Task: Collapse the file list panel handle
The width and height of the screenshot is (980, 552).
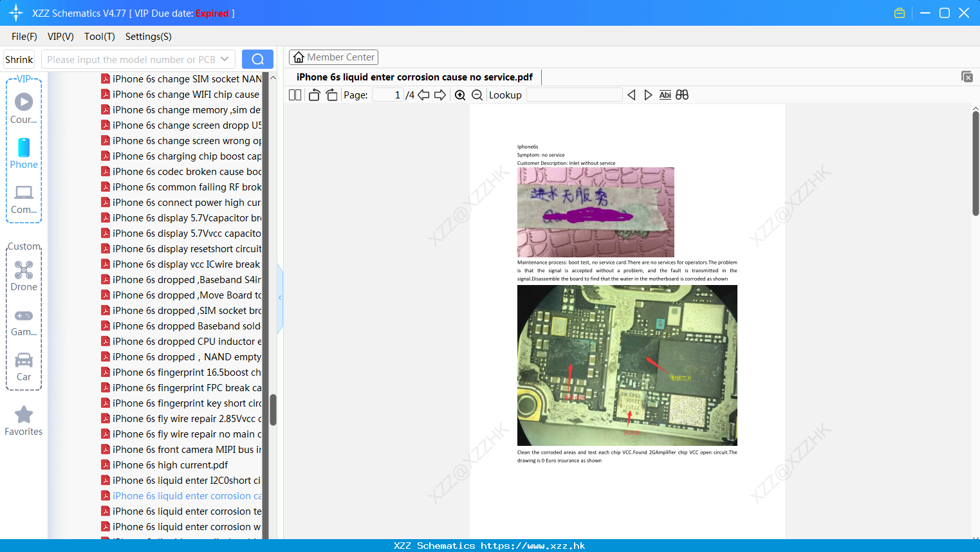Action: (280, 298)
